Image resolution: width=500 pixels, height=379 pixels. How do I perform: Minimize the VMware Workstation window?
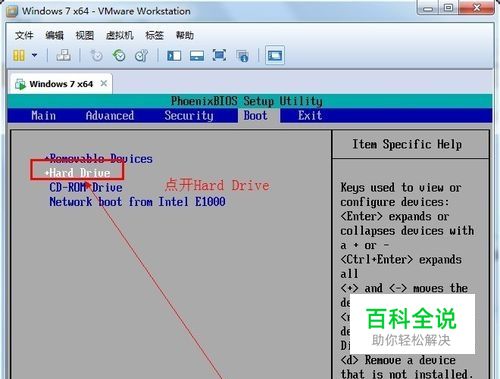428,8
